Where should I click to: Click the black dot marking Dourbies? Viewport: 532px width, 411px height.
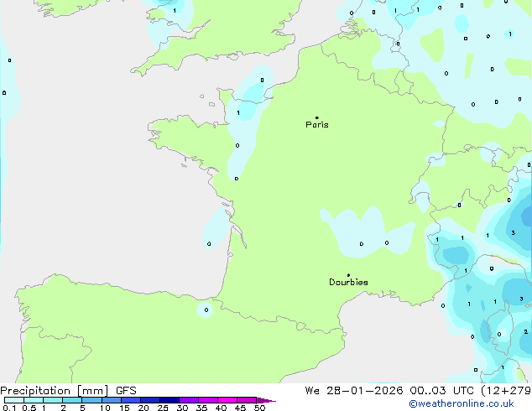tap(348, 275)
